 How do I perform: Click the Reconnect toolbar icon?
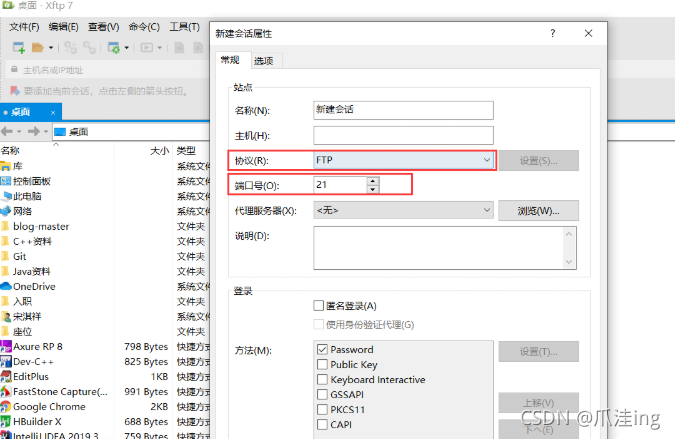pos(70,47)
